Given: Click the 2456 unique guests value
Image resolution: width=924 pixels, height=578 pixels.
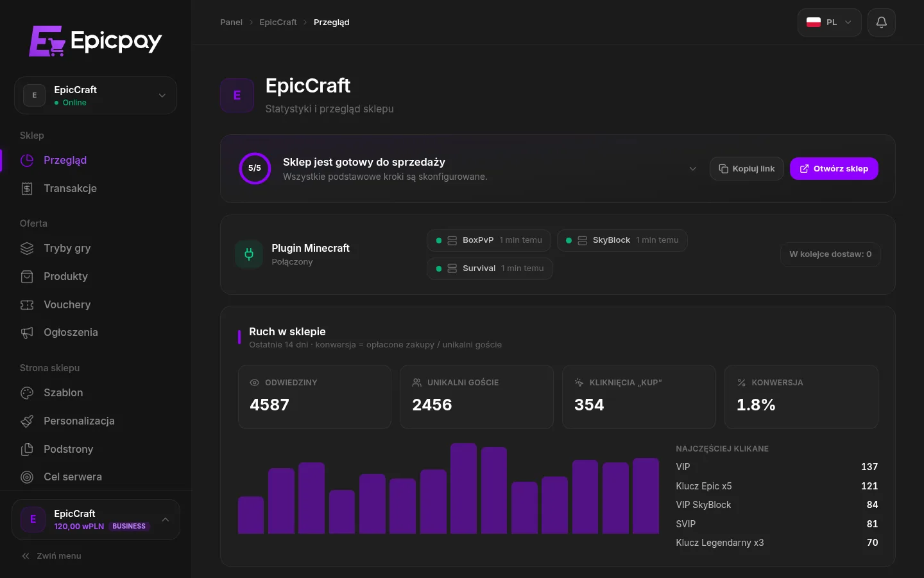Looking at the screenshot, I should click(x=432, y=405).
